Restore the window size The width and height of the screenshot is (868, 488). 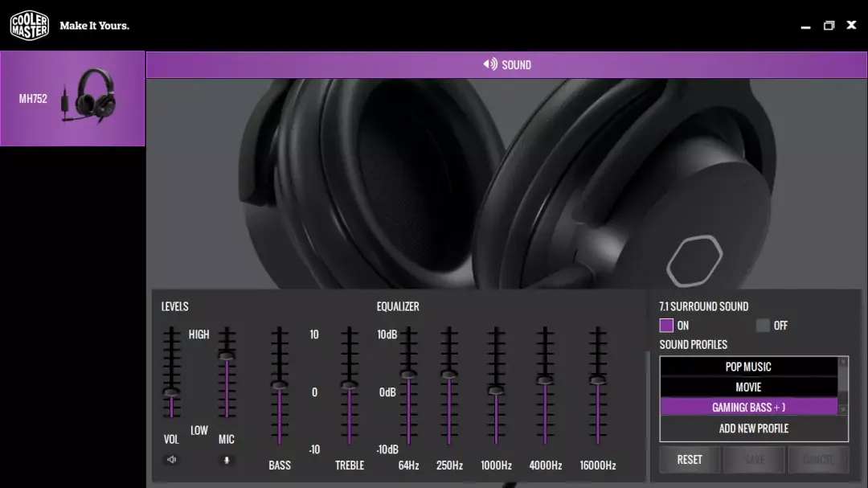[829, 26]
